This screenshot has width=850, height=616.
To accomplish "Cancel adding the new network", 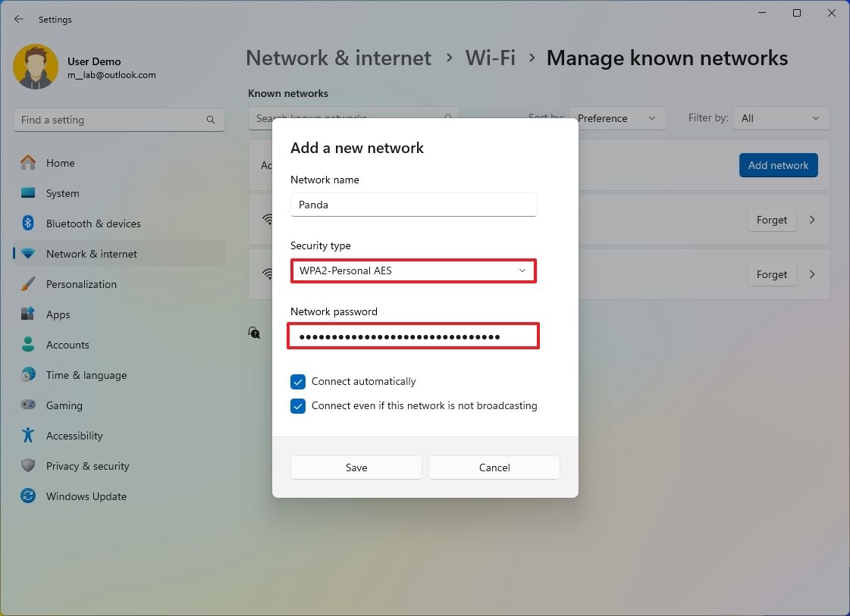I will pos(494,467).
